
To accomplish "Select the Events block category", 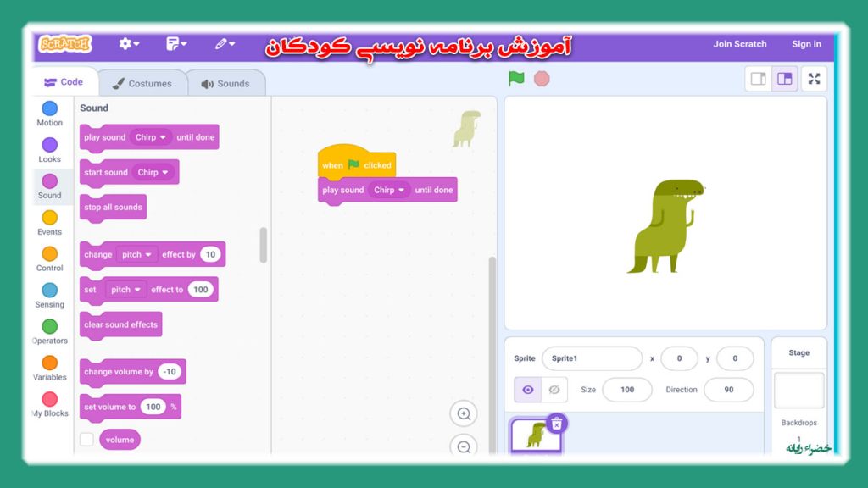I will point(50,223).
